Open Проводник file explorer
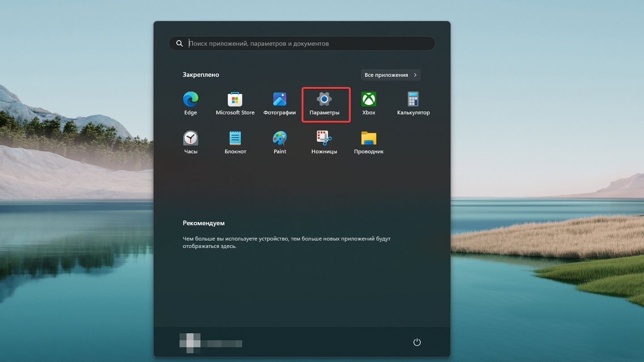 pyautogui.click(x=369, y=143)
